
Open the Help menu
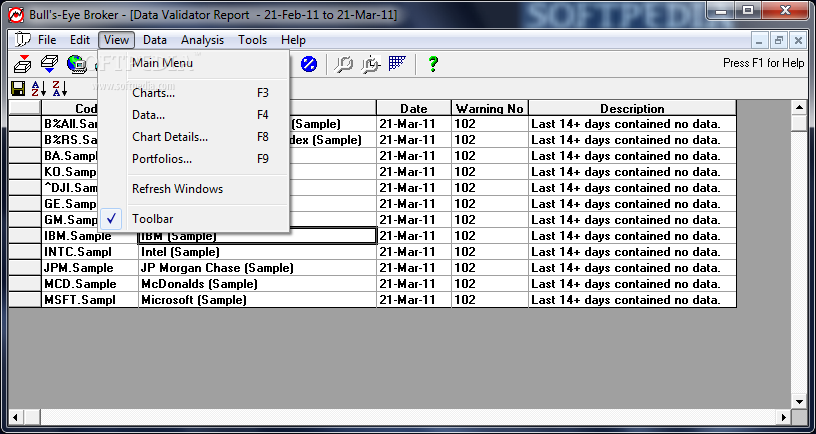(293, 40)
